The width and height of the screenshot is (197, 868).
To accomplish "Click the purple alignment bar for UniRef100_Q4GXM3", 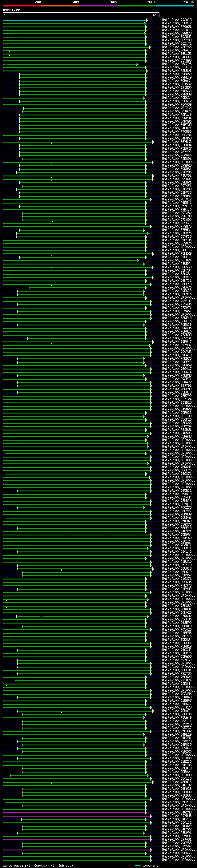I will click(75, 813).
